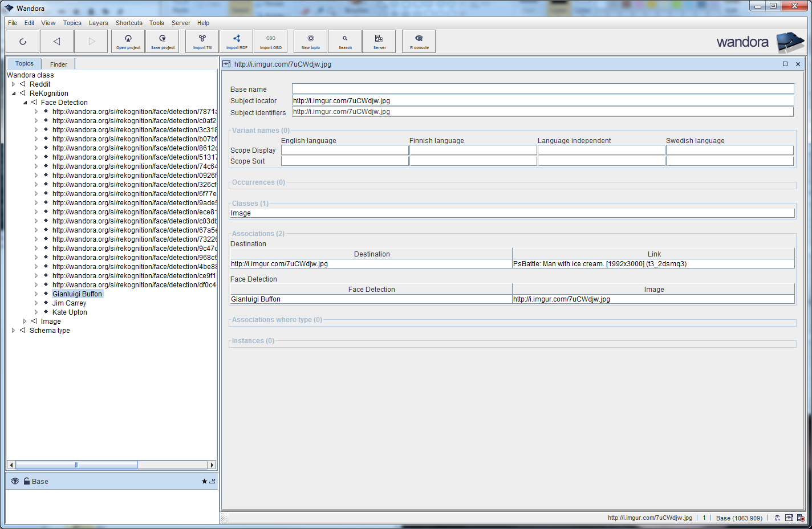Collapse the Face Detection tree node

point(25,103)
